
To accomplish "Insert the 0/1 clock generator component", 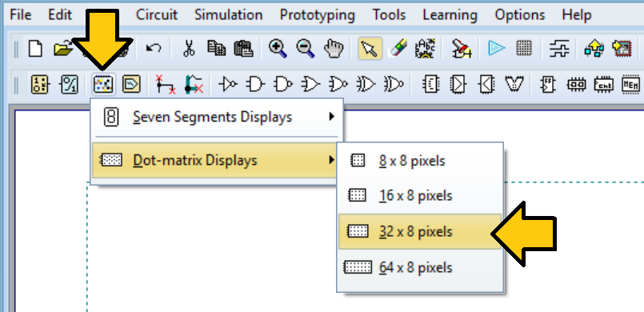I will click(69, 85).
